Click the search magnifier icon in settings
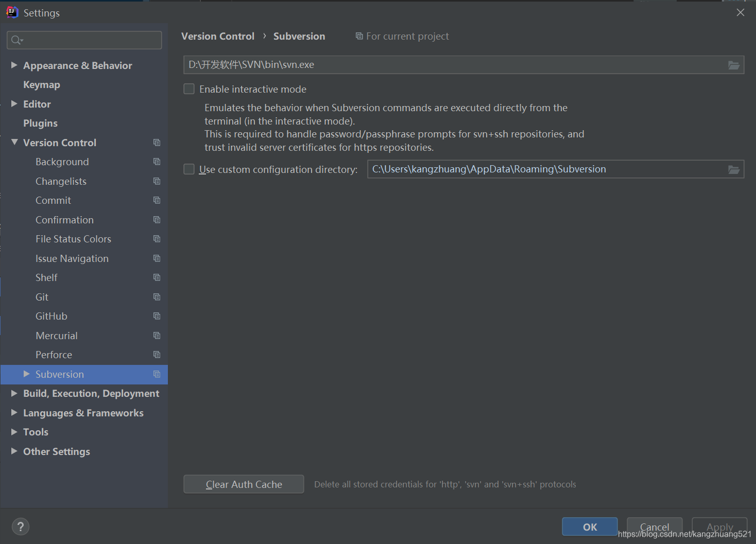Image resolution: width=756 pixels, height=544 pixels. pos(17,40)
